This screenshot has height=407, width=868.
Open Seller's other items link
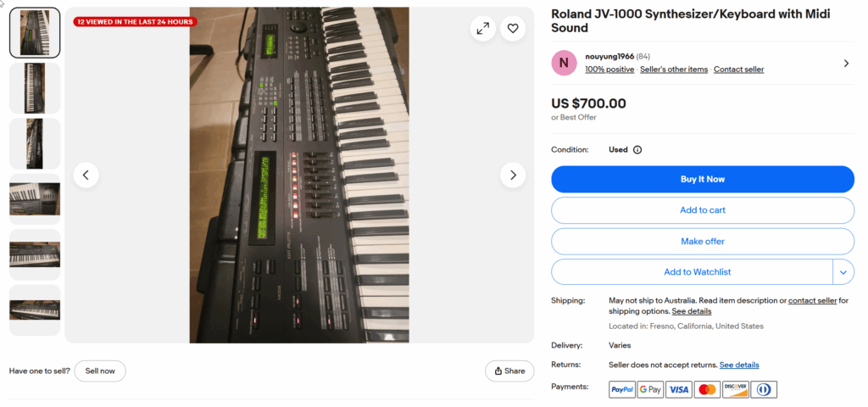click(x=674, y=70)
